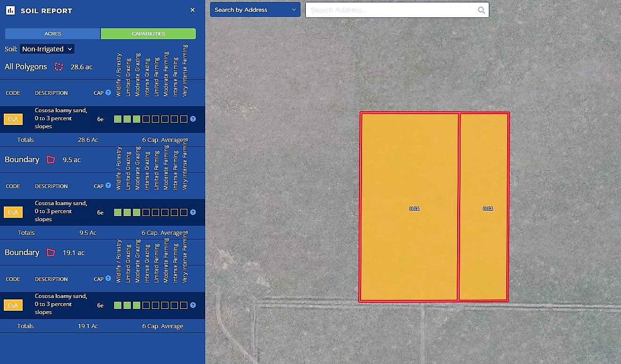Switch to the ACRES tab
621x364 pixels.
click(53, 34)
